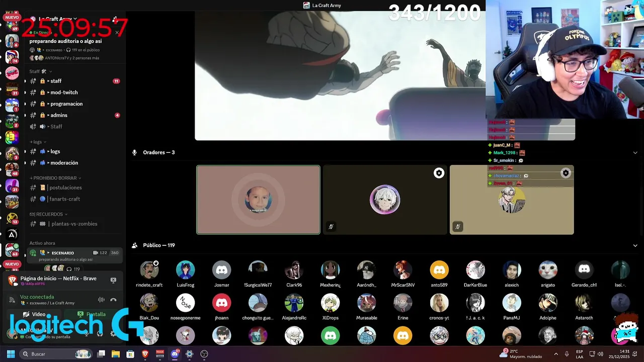644x362 pixels.
Task: Click the muted mic icon on third speaker tile
Action: coord(457,227)
